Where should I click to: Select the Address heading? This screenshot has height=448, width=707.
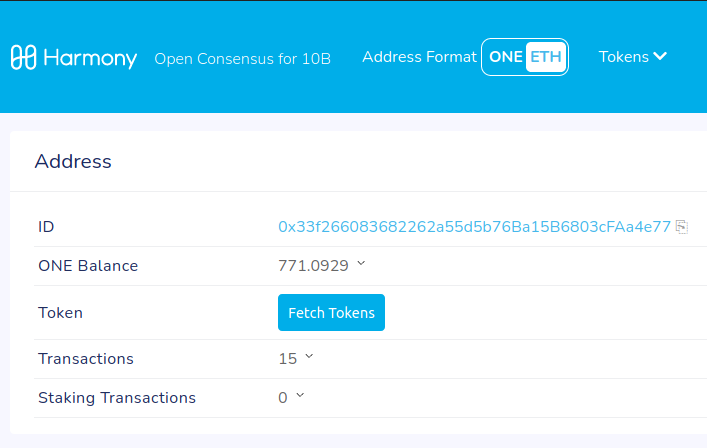(x=73, y=161)
